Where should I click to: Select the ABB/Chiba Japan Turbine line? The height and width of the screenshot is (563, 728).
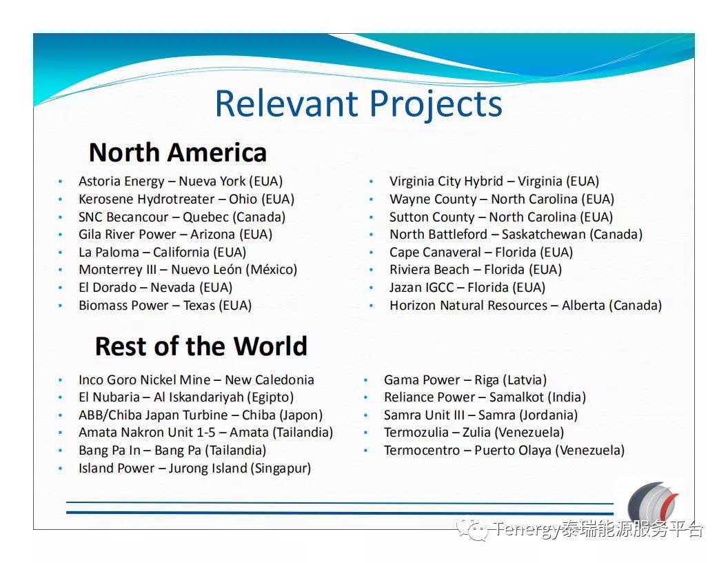coord(200,415)
